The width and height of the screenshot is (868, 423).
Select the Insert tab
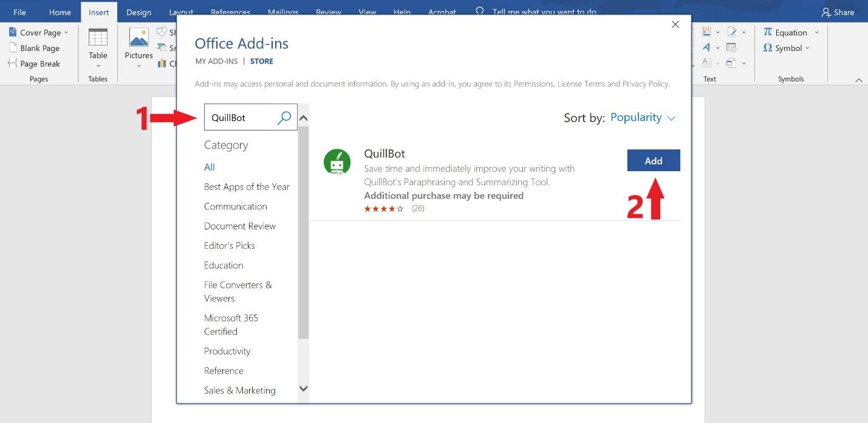[x=98, y=12]
